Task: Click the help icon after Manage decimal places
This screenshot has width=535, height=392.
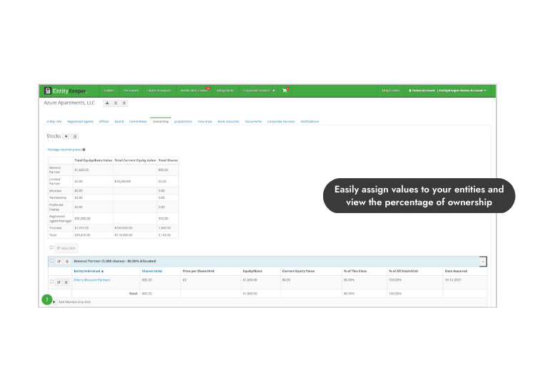Action: click(x=84, y=149)
